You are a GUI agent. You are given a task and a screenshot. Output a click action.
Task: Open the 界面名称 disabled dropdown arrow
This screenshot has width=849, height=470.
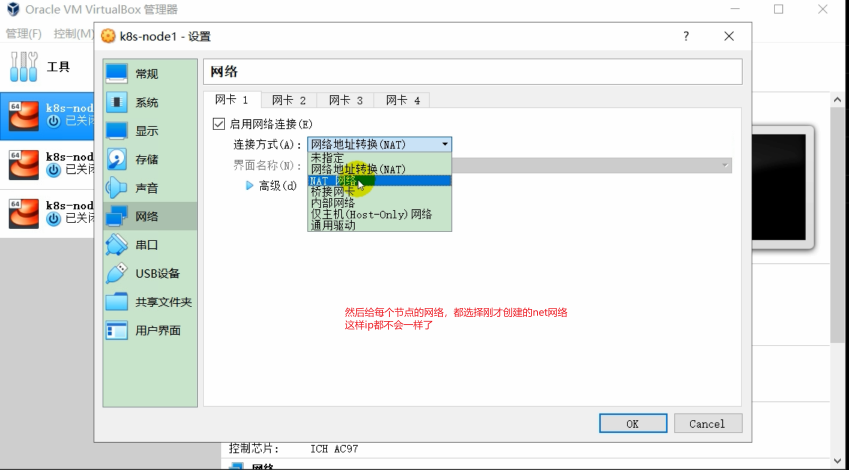pos(725,166)
